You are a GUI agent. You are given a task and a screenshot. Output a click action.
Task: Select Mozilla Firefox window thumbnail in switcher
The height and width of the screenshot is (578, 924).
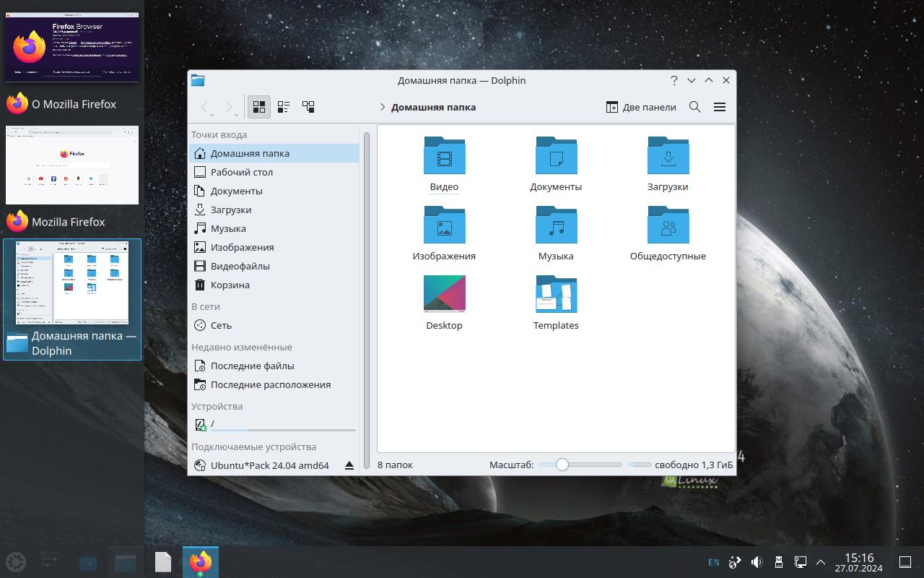click(x=72, y=165)
